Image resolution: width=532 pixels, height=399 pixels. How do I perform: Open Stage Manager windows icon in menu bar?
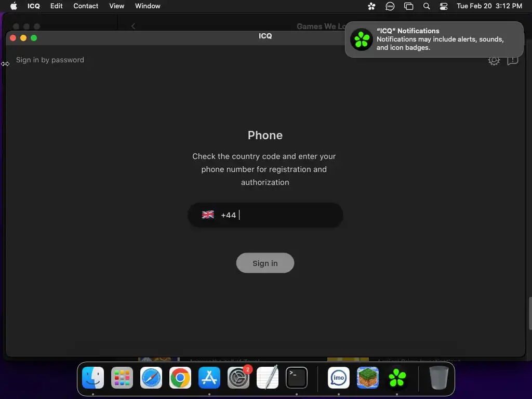(408, 6)
